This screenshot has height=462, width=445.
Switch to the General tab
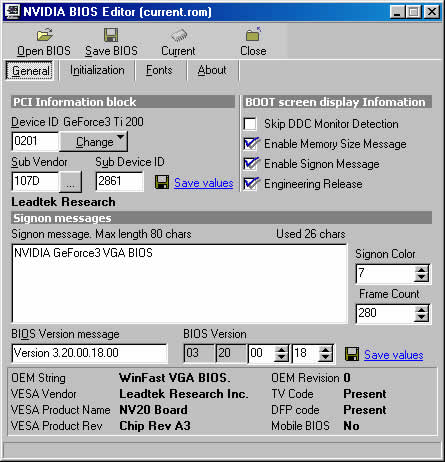click(29, 70)
